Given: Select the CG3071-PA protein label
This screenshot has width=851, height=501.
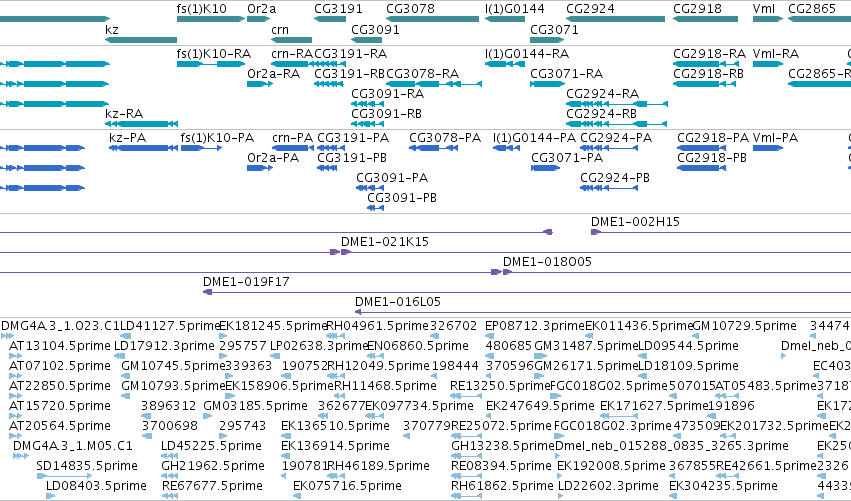Looking at the screenshot, I should click(567, 158).
